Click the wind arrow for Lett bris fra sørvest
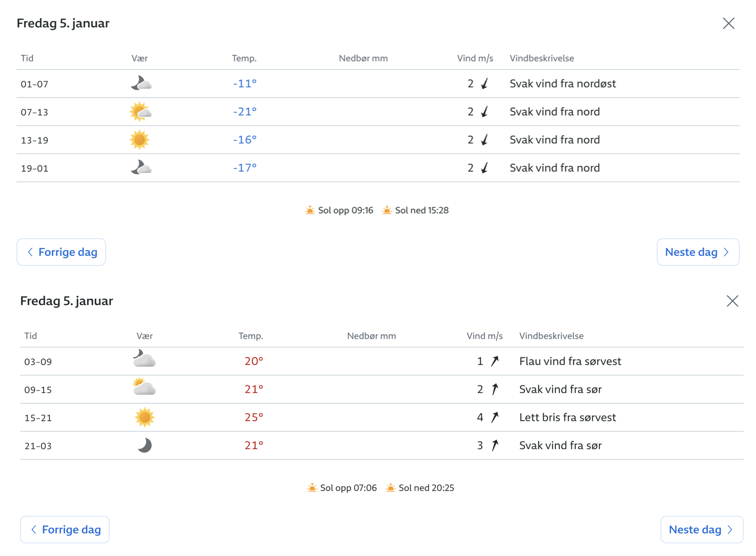Viewport: 756px width, 556px height. click(494, 417)
